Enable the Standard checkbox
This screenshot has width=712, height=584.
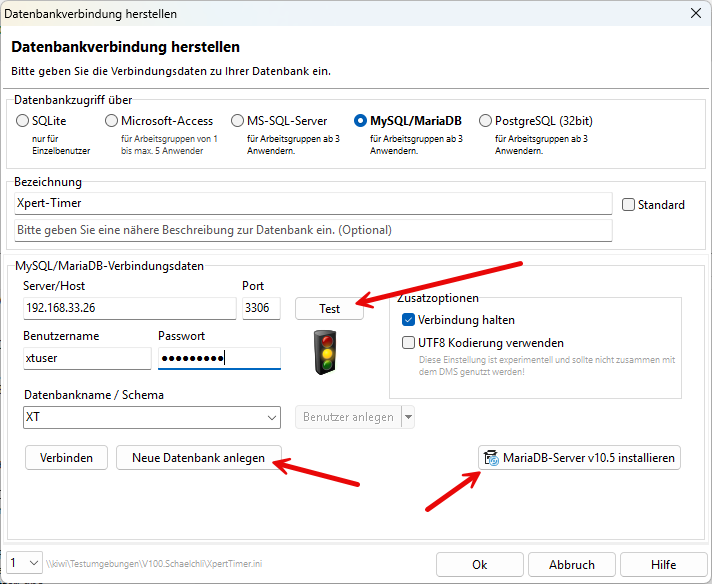click(628, 205)
